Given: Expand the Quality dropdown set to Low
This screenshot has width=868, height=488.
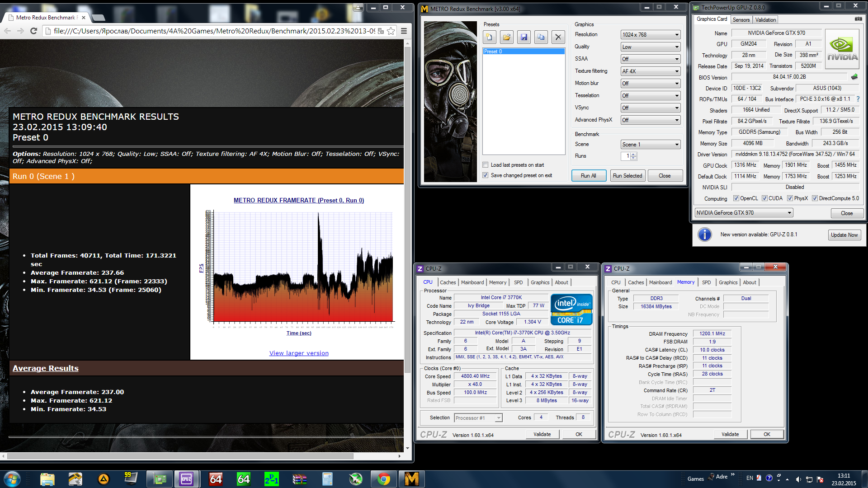Looking at the screenshot, I should click(650, 47).
